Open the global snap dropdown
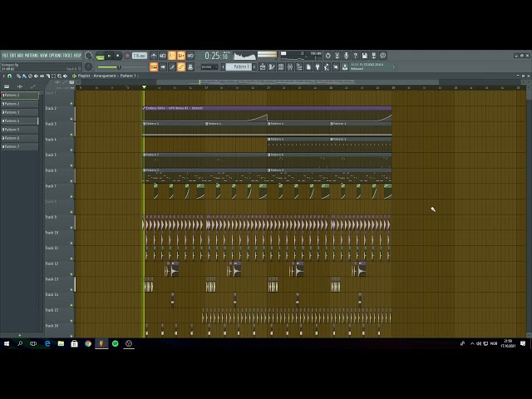Image resolution: width=532 pixels, height=399 pixels. point(209,66)
